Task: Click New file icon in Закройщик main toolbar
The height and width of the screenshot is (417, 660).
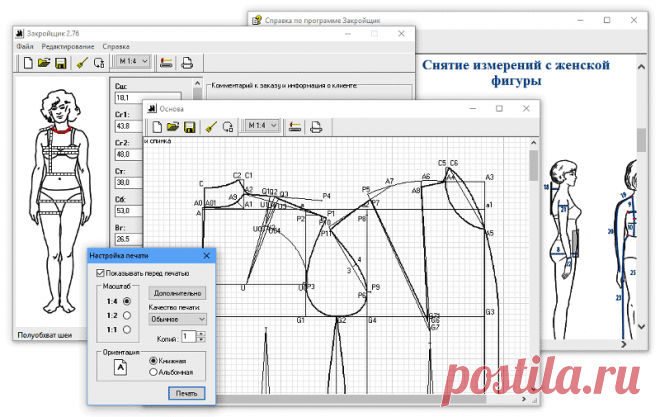Action: pos(28,63)
